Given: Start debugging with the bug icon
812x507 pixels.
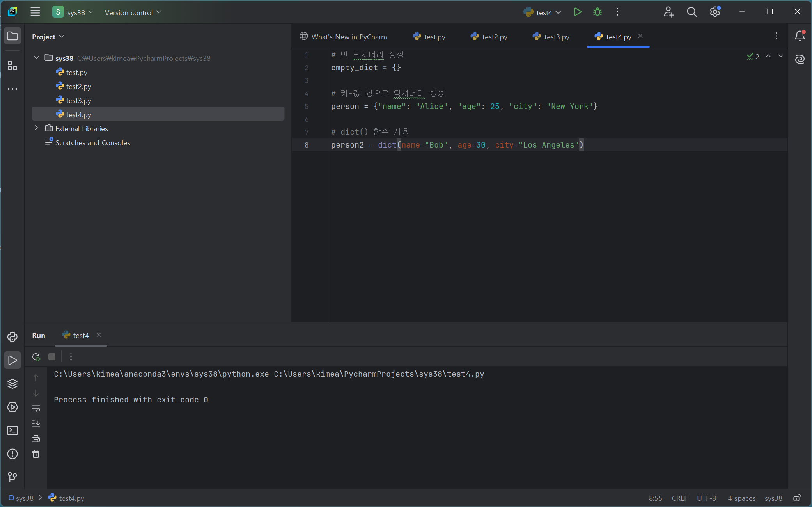Looking at the screenshot, I should [x=597, y=12].
